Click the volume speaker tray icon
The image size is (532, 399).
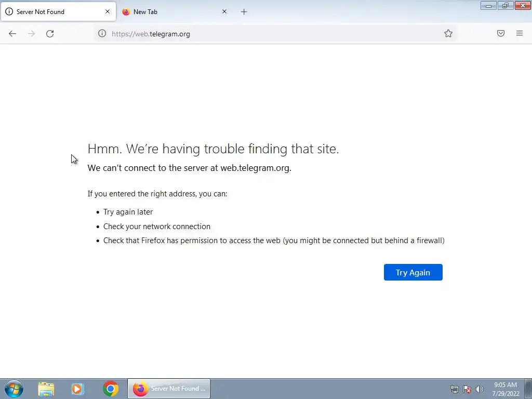(x=480, y=389)
